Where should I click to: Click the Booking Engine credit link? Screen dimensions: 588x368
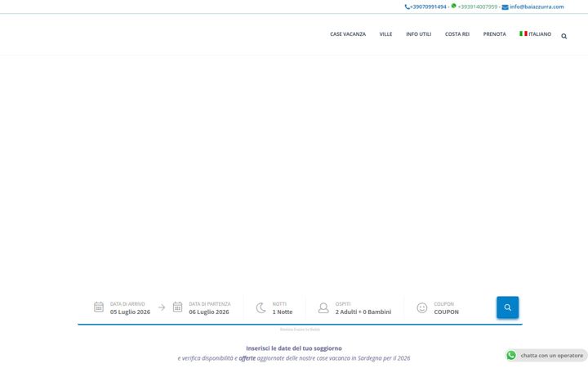300,330
